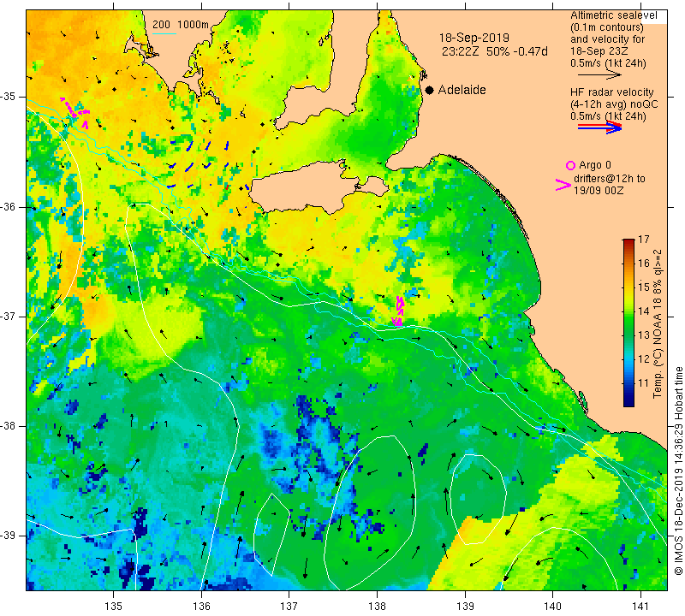Click the longitude label 137
The width and height of the screenshot is (685, 616).
[x=289, y=606]
